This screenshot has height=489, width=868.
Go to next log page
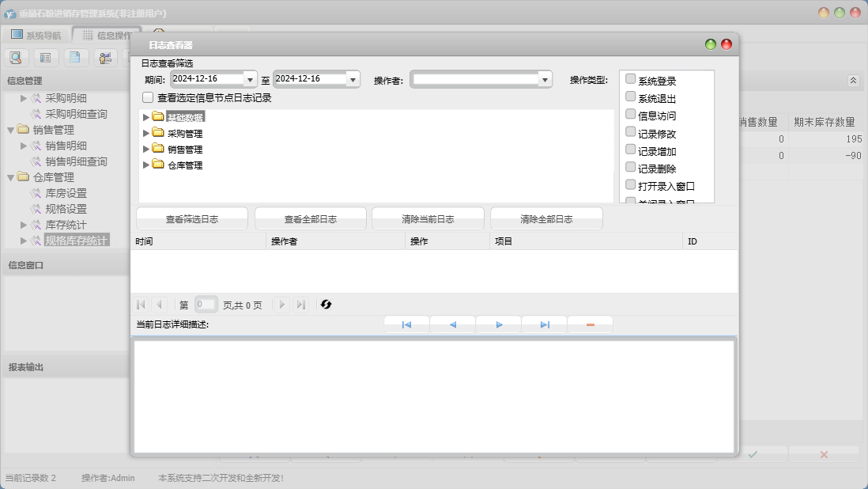pos(281,305)
